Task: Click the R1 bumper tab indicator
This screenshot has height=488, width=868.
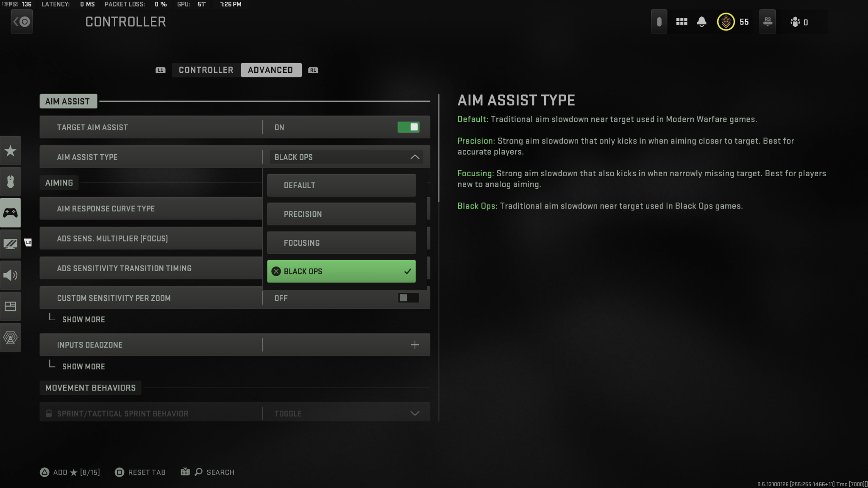Action: pyautogui.click(x=313, y=70)
